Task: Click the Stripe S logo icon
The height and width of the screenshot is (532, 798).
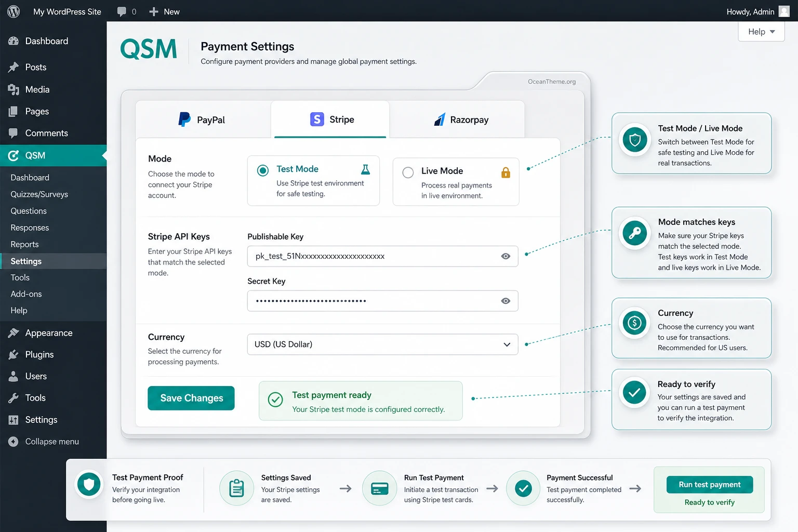Action: tap(317, 119)
